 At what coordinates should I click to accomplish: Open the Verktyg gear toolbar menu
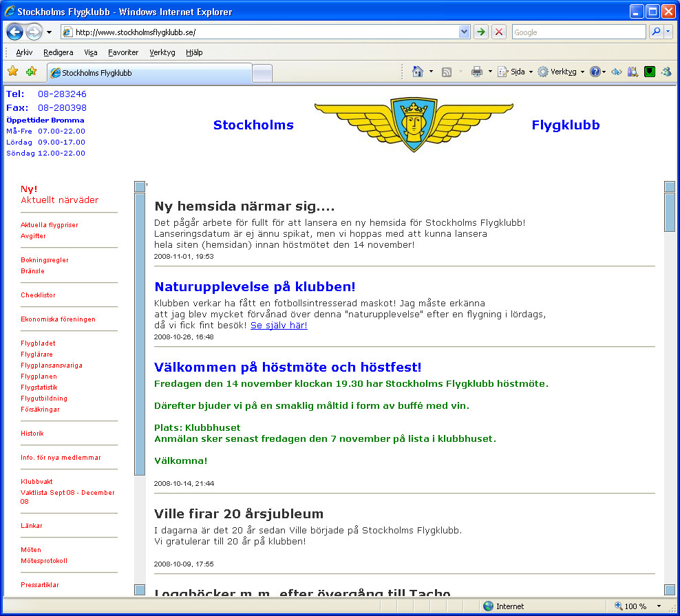pyautogui.click(x=561, y=72)
